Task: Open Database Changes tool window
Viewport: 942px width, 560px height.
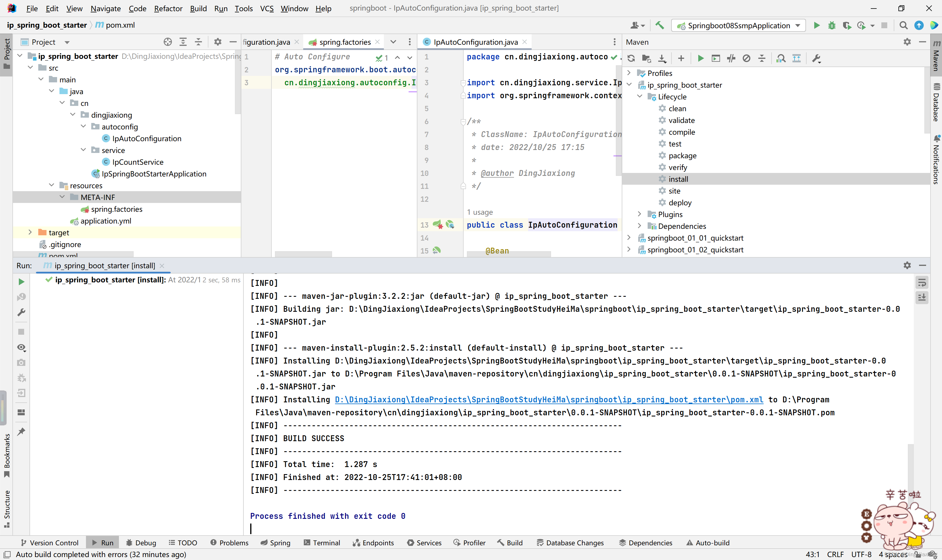Action: (570, 543)
